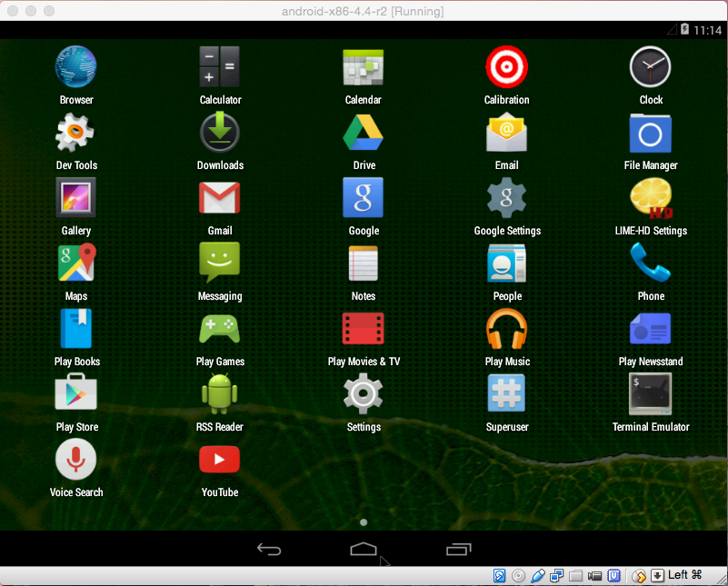Click VirtualBox optical disk icon
The image size is (728, 586).
[519, 576]
